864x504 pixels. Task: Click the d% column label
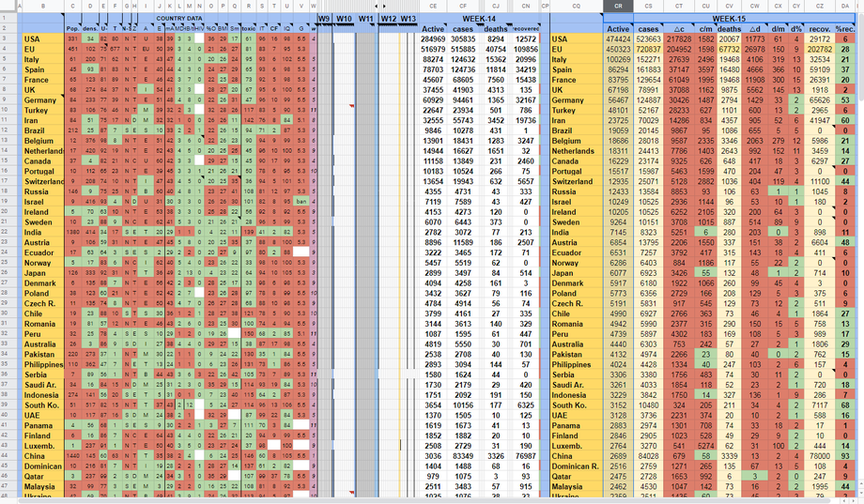(796, 29)
